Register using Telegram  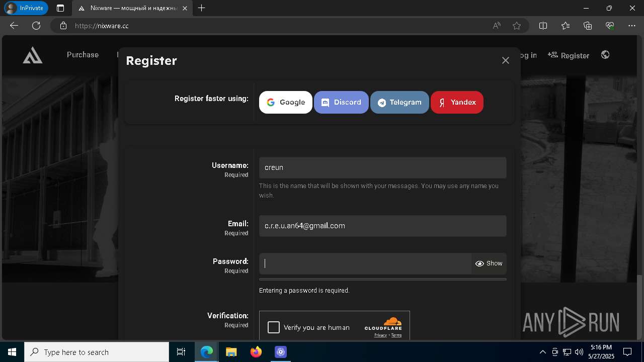(399, 102)
